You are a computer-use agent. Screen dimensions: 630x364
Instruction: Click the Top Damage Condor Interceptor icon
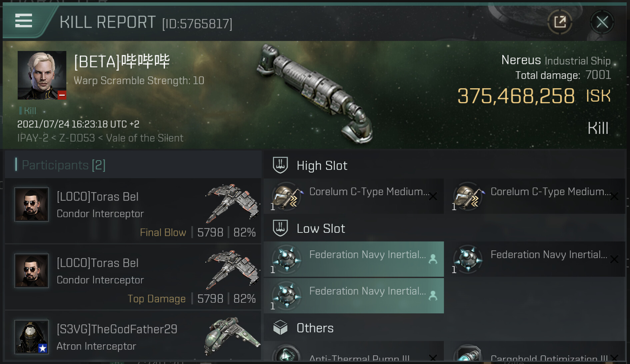[x=232, y=270]
